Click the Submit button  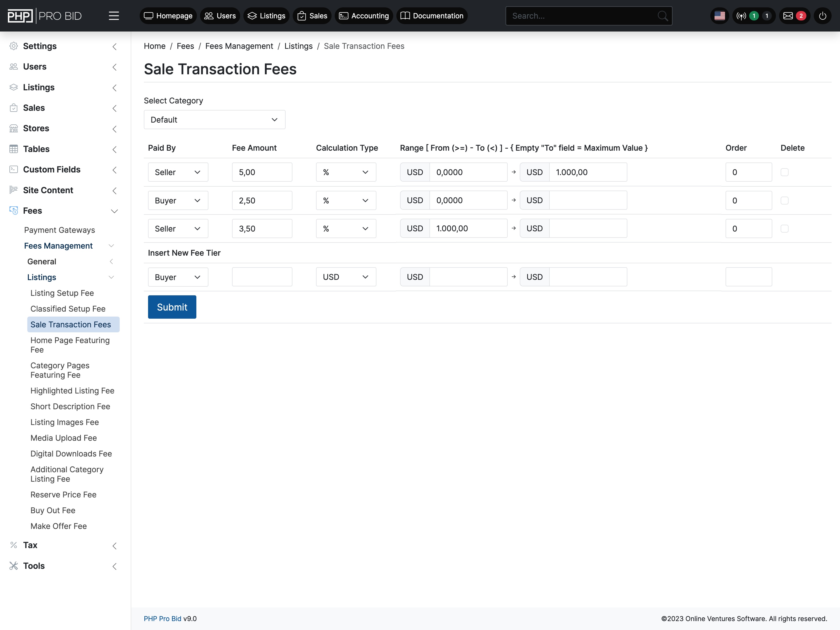[172, 307]
